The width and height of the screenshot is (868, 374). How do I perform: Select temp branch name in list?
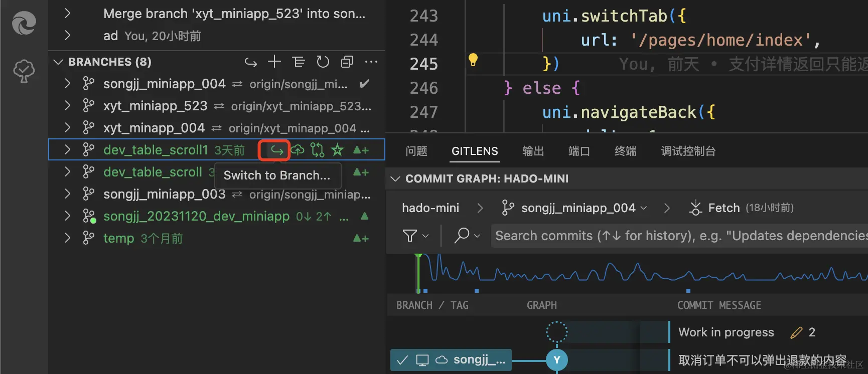[118, 238]
